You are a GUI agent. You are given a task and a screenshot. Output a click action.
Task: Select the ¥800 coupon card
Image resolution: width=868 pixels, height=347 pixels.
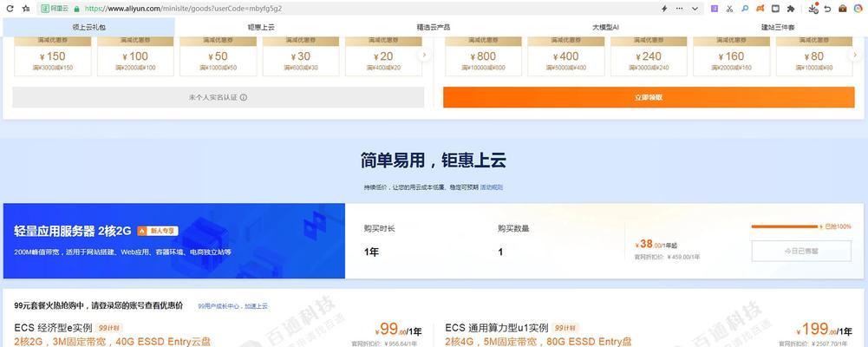pyautogui.click(x=483, y=56)
